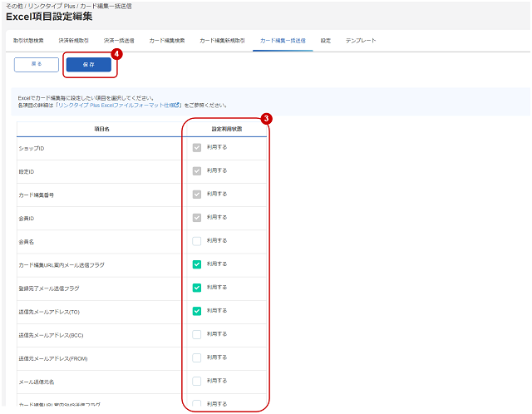Viewport: 532px width, 414px height.
Task: Check the 送信先メールアドレス(BCC) checkbox
Action: pos(197,334)
